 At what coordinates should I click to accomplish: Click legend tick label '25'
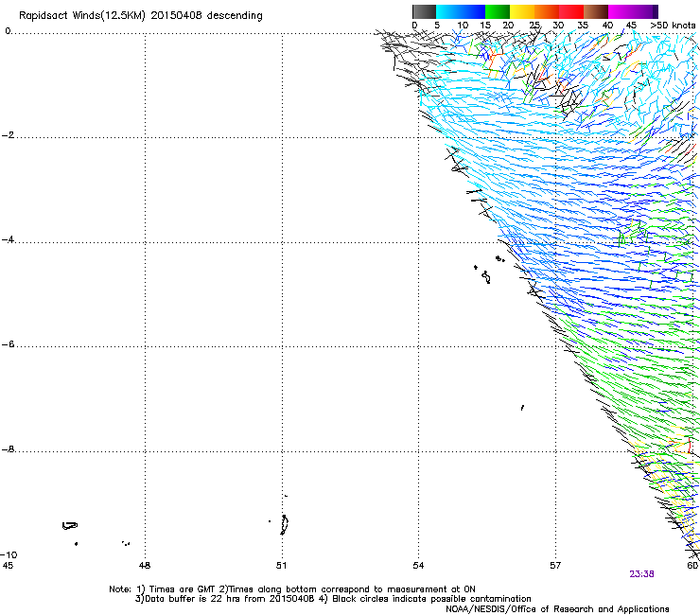[x=534, y=26]
